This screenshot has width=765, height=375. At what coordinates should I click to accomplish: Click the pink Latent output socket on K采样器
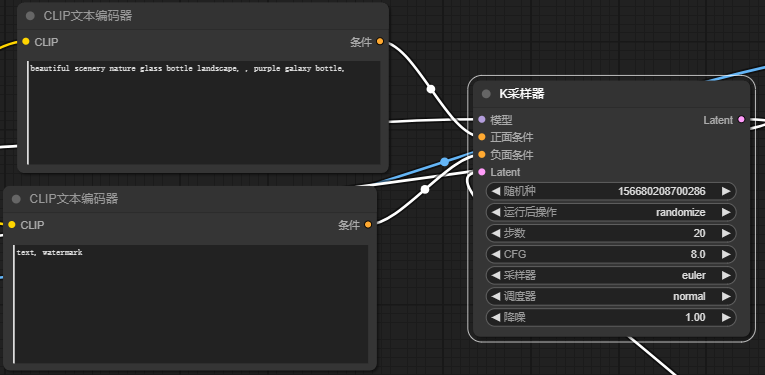tap(742, 119)
